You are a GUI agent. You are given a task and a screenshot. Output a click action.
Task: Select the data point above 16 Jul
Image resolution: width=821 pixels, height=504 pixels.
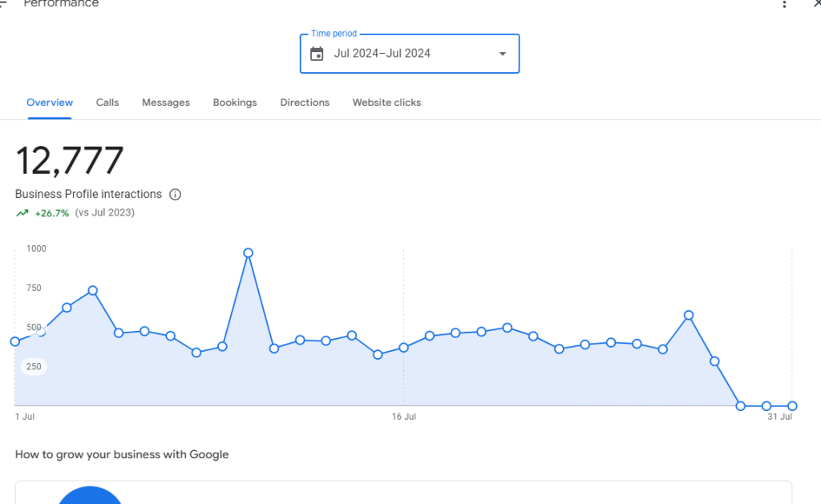pyautogui.click(x=404, y=348)
